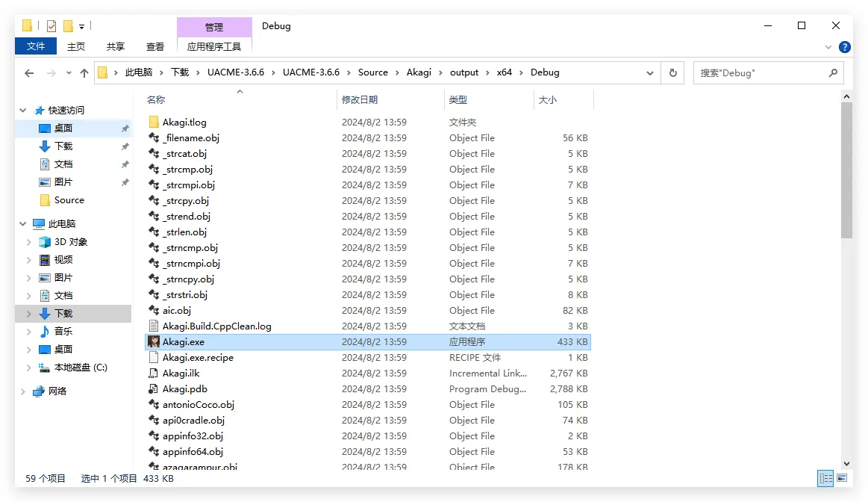Sort files by the 修改日期 column header
The height and width of the screenshot is (502, 868).
360,100
